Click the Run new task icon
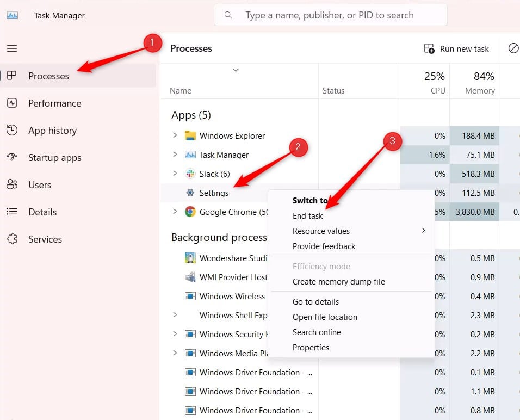The height and width of the screenshot is (420, 520). click(429, 48)
